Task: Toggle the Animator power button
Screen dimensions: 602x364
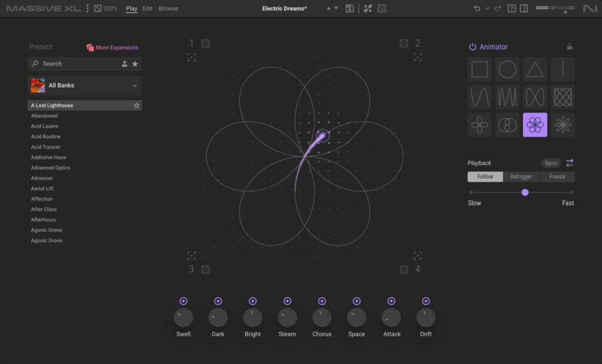Action: pyautogui.click(x=472, y=47)
